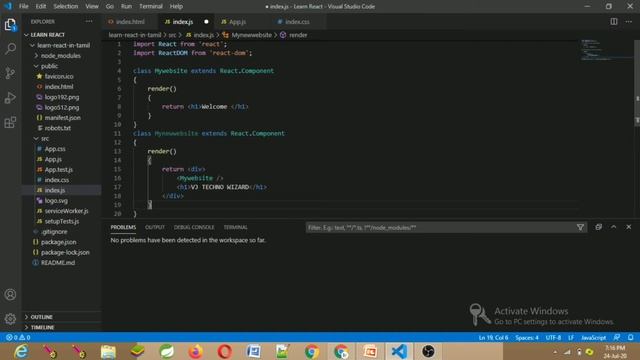The height and width of the screenshot is (360, 640).
Task: Open logo.svg in explorer
Action: (x=56, y=201)
